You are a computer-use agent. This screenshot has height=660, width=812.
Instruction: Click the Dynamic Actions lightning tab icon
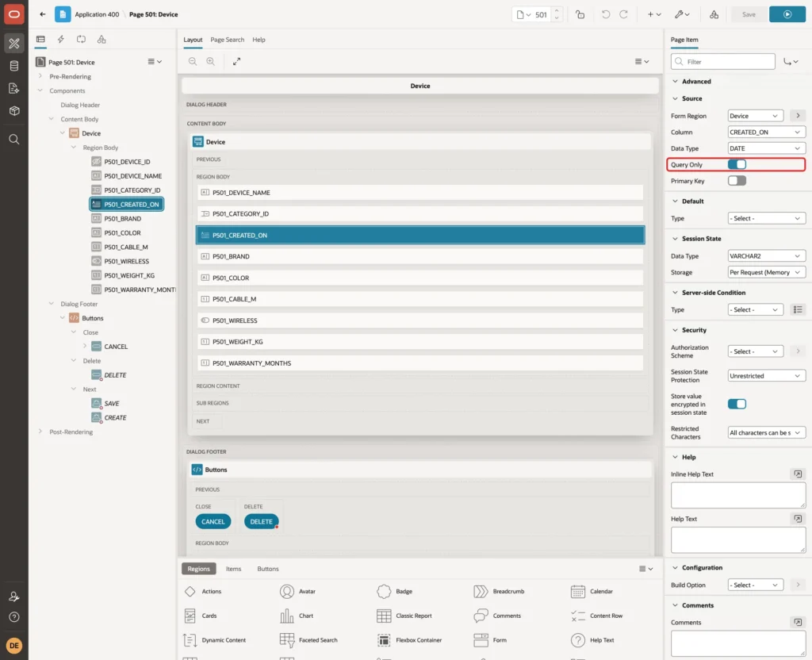coord(60,40)
